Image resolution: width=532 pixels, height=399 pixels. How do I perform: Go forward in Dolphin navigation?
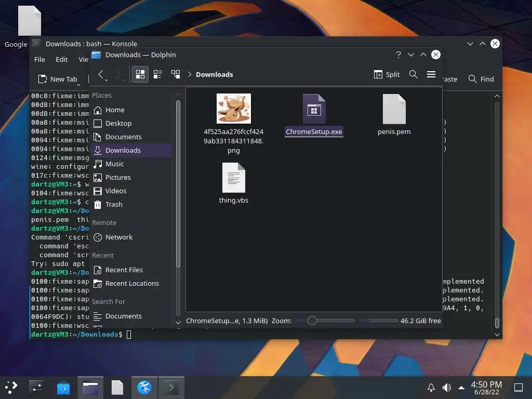[x=118, y=74]
